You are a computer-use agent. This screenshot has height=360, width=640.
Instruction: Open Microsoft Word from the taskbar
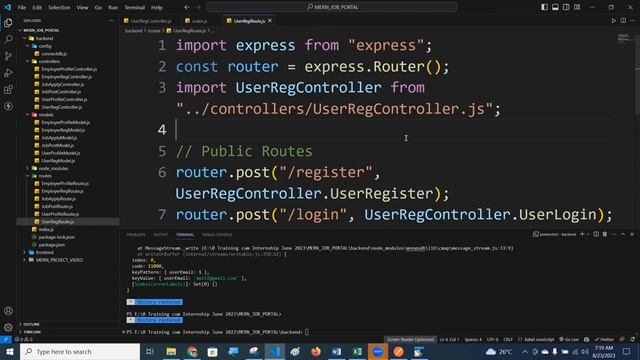[336, 351]
